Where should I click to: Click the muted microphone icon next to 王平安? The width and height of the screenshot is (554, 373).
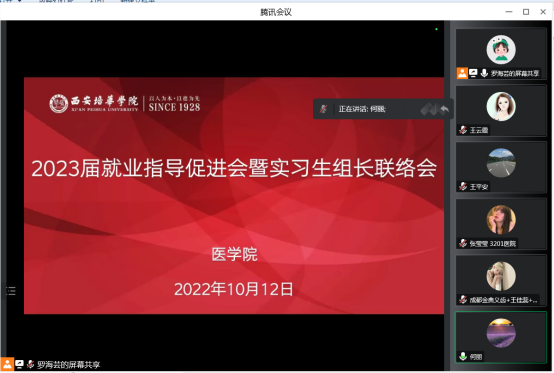[x=463, y=186]
